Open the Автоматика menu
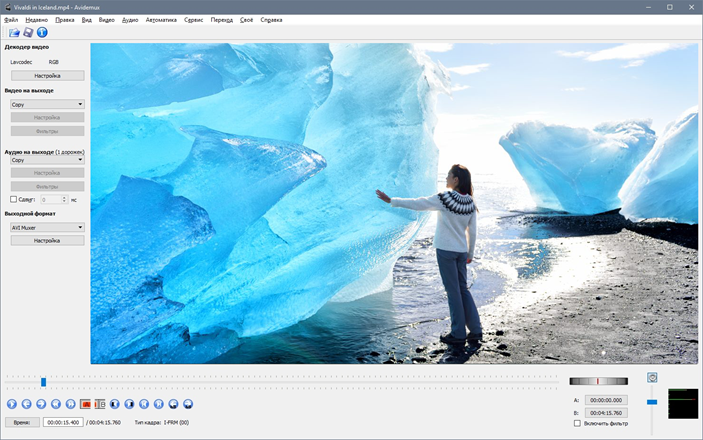 (x=161, y=20)
